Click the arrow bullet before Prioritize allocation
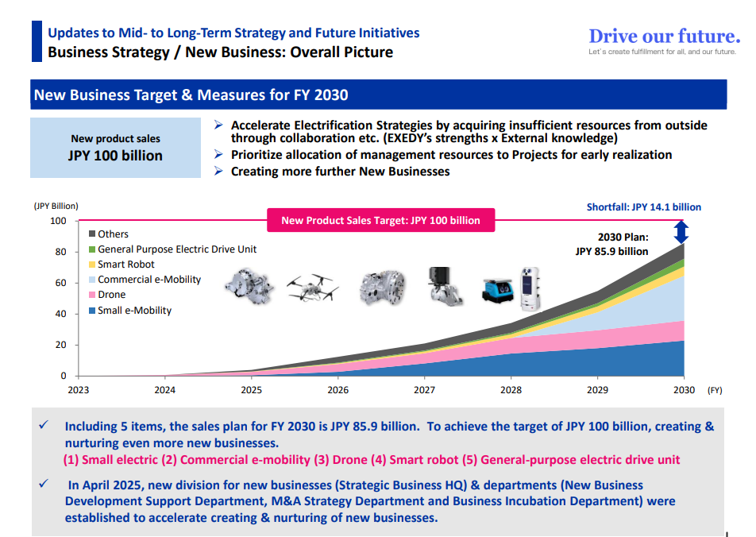The height and width of the screenshot is (537, 756). point(219,155)
